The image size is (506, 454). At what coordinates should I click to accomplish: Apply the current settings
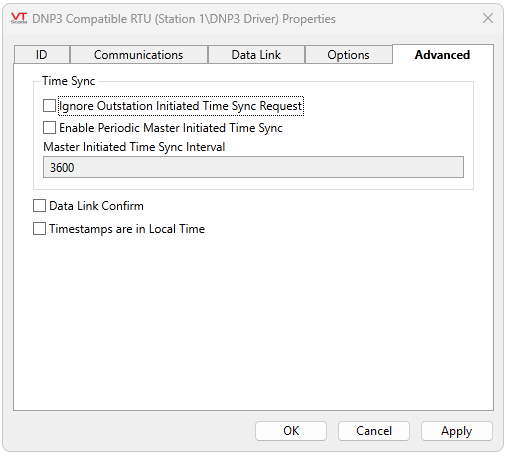click(457, 431)
